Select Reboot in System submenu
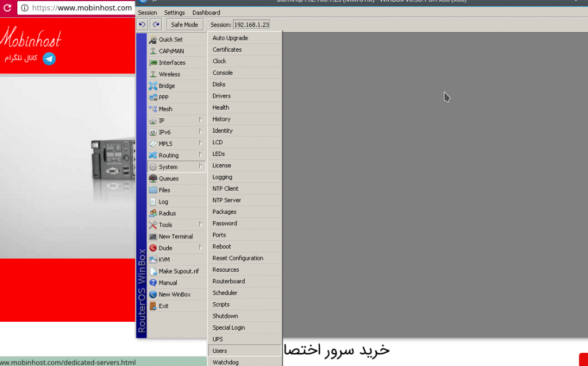This screenshot has width=588, height=366. (x=222, y=246)
